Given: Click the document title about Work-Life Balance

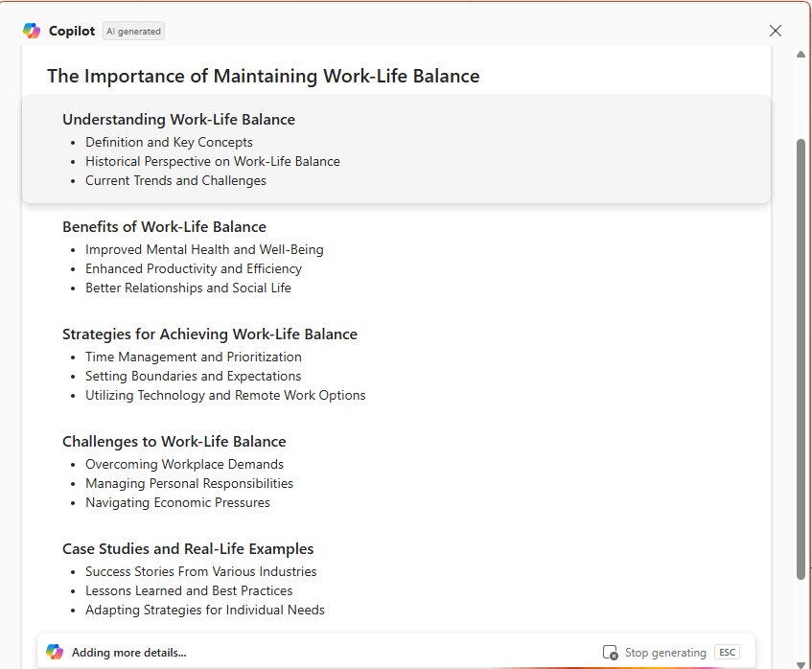Looking at the screenshot, I should (x=263, y=76).
